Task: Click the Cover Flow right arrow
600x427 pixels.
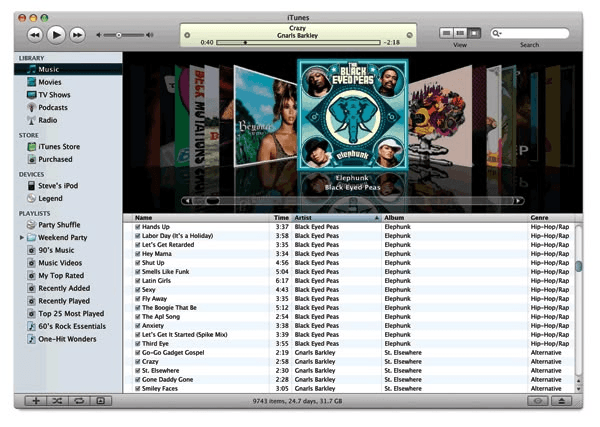Action: click(x=518, y=200)
